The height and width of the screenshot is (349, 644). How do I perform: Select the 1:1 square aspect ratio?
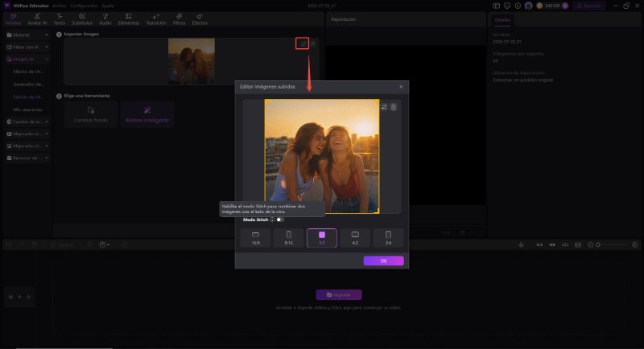[322, 238]
